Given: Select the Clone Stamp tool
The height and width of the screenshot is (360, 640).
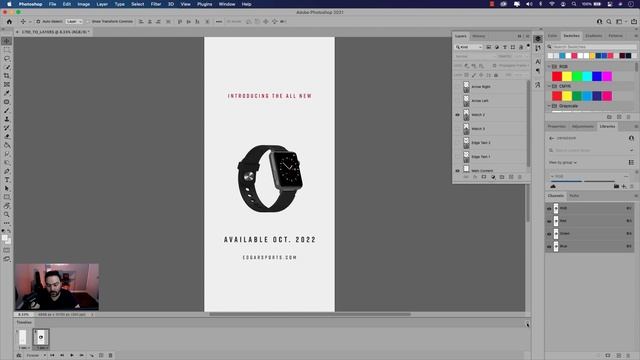Looking at the screenshot, I should tap(7, 119).
